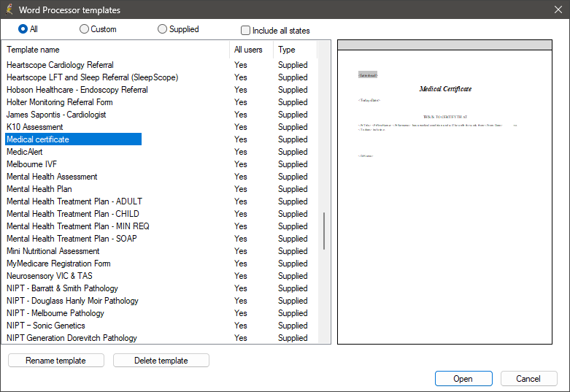Select Mental Health Treatment Plan - CHILD

pos(73,213)
